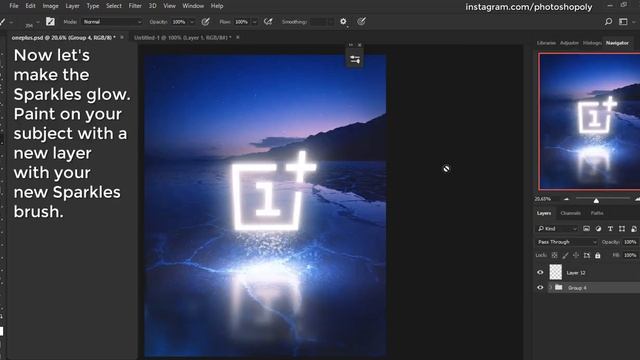
Task: Hide Group 4 visibility eye
Action: (x=540, y=288)
